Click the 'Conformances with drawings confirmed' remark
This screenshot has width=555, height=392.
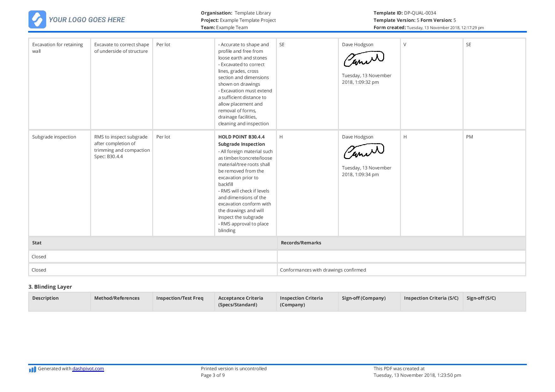click(323, 270)
